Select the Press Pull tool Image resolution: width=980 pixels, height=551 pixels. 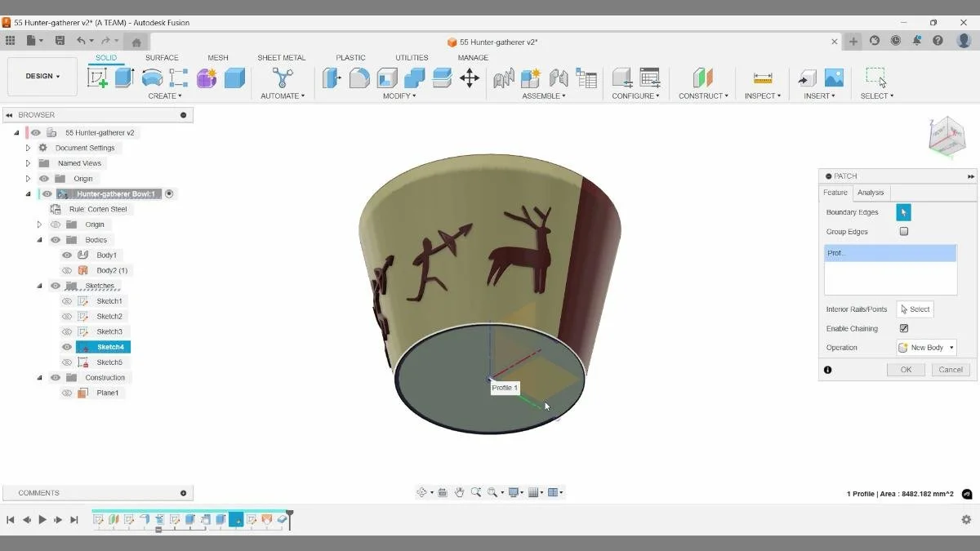330,78
